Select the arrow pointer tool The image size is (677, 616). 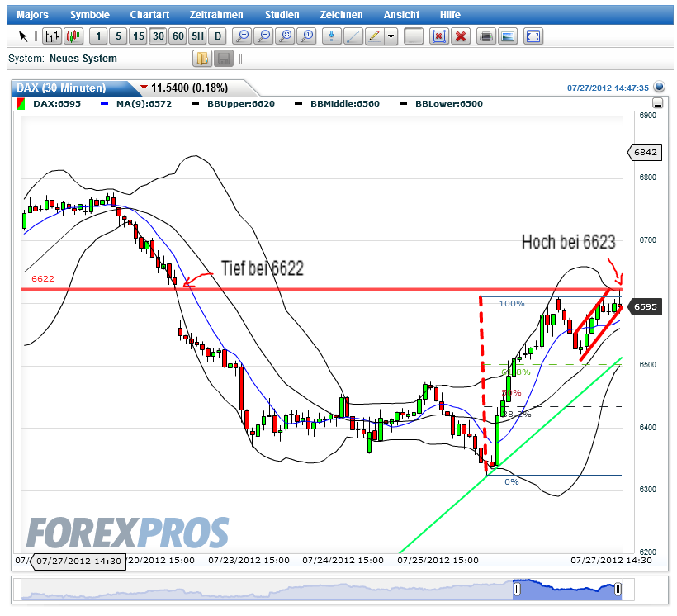click(23, 36)
